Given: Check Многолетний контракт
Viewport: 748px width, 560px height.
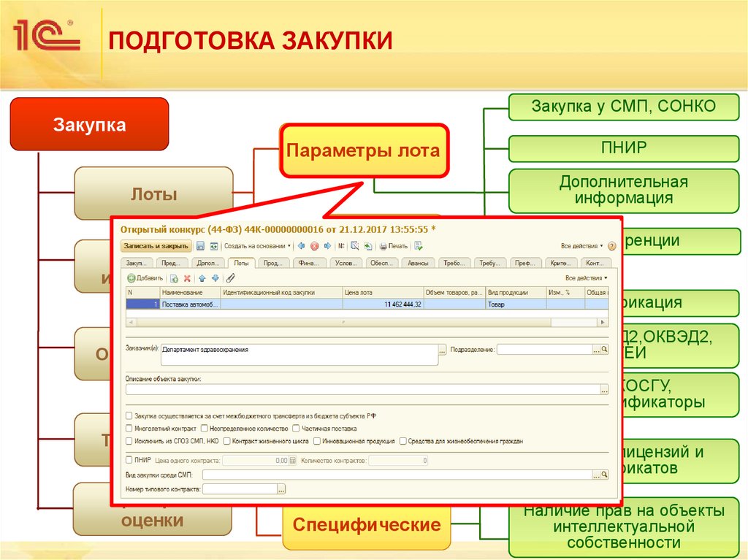Looking at the screenshot, I should coord(129,429).
